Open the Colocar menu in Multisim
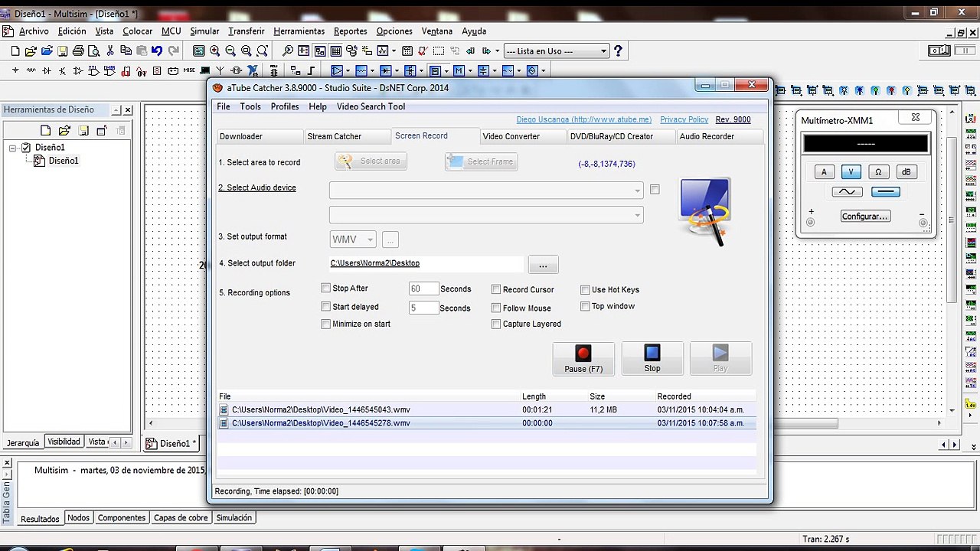The height and width of the screenshot is (551, 980). [138, 31]
